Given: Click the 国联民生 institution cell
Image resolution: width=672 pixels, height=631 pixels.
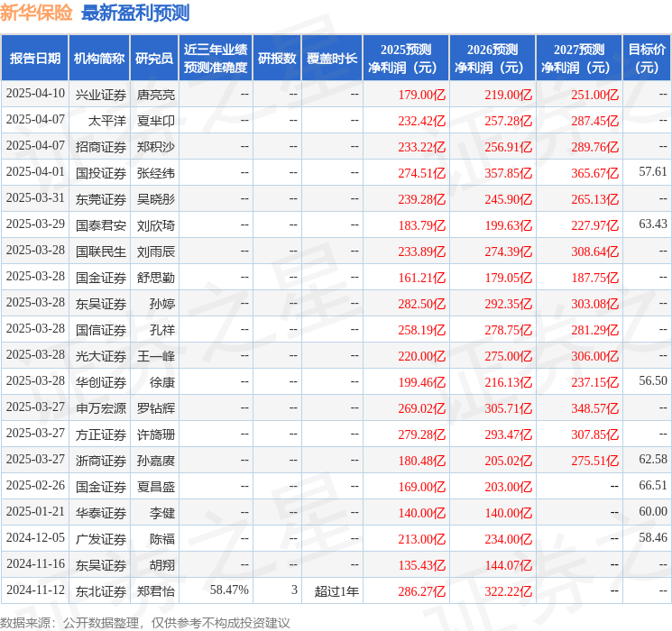Looking at the screenshot, I should pyautogui.click(x=101, y=251).
